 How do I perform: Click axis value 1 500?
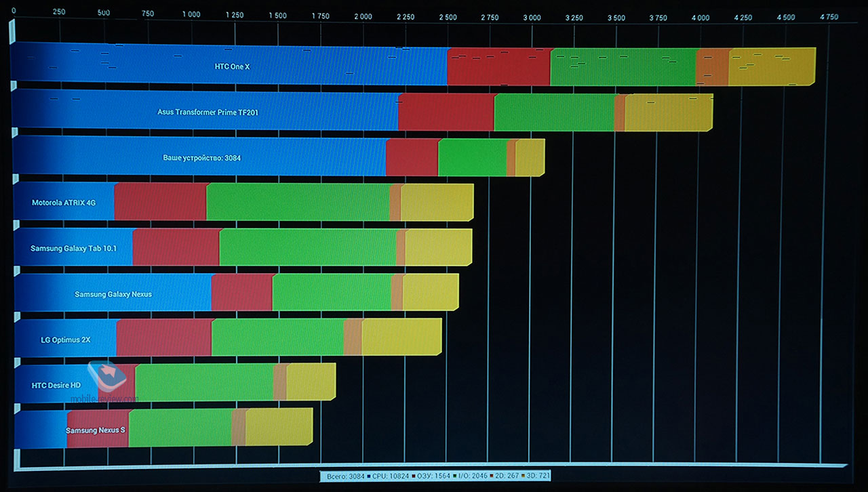pyautogui.click(x=277, y=15)
